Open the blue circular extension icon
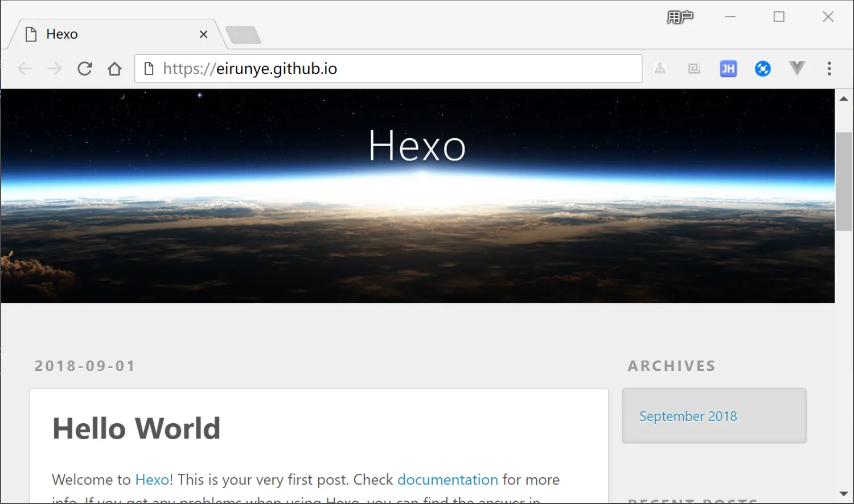Screen dimensions: 854x504 (x=763, y=69)
